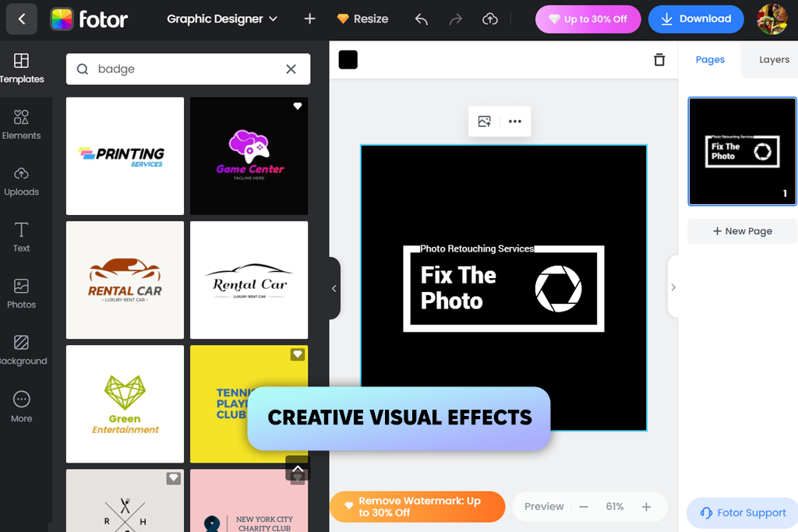This screenshot has height=532, width=798.
Task: Select the black script Rental Car template
Action: pyautogui.click(x=249, y=280)
